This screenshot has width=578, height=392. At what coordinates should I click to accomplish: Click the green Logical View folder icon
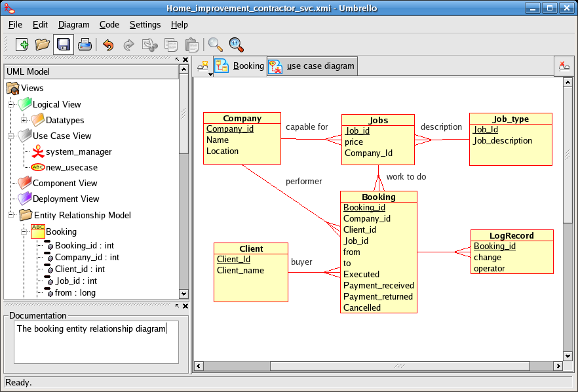click(x=25, y=104)
